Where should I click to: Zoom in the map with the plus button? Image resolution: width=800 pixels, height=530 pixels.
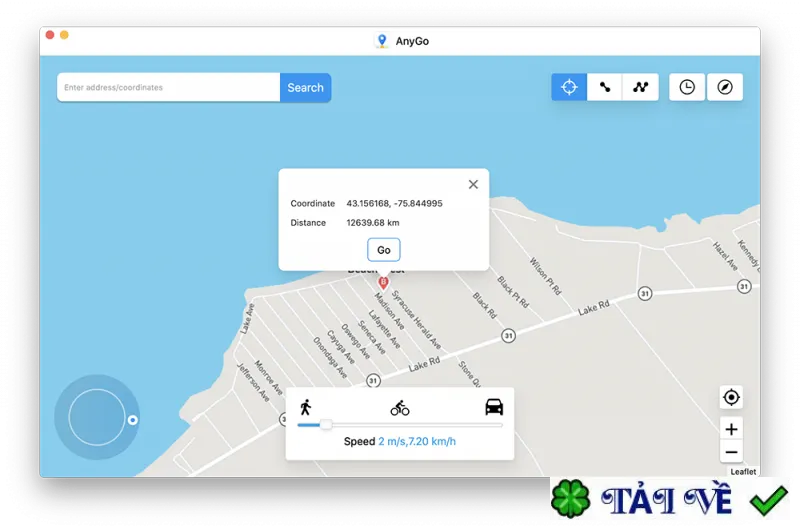click(731, 429)
